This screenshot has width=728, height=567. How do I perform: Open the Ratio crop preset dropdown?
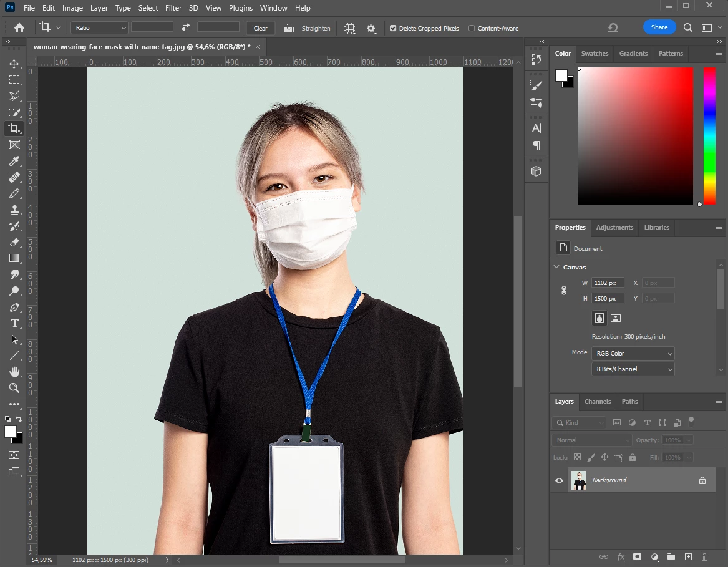click(99, 28)
